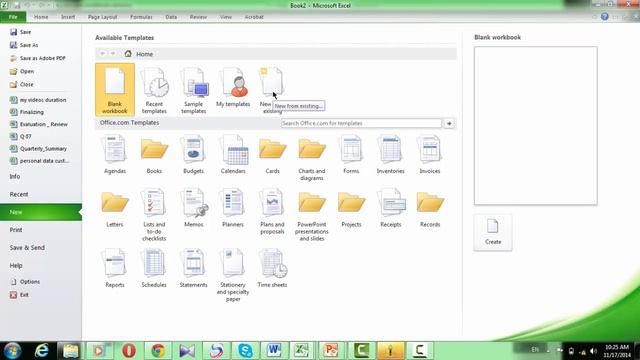This screenshot has height=360, width=640.
Task: Switch to the Review tab
Action: click(198, 17)
